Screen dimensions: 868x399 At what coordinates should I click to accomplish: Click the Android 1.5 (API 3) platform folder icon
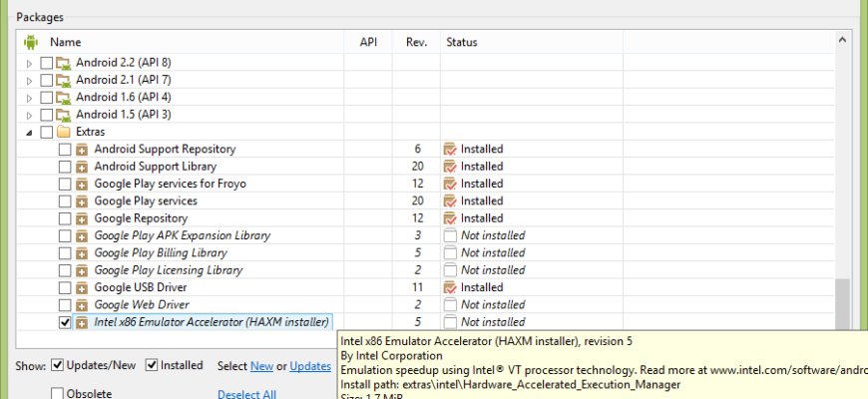pyautogui.click(x=64, y=115)
